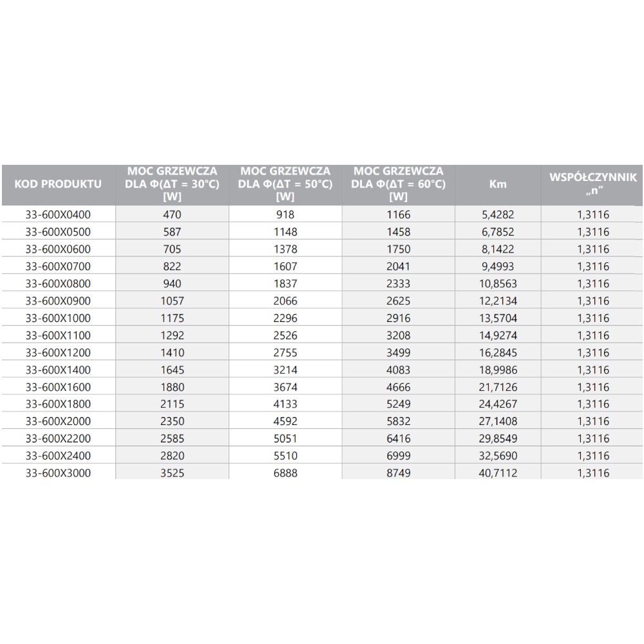The height and width of the screenshot is (644, 644).
Task: Select the WSPÓŁCZYNNIK „n” header cell
Action: coord(592,184)
